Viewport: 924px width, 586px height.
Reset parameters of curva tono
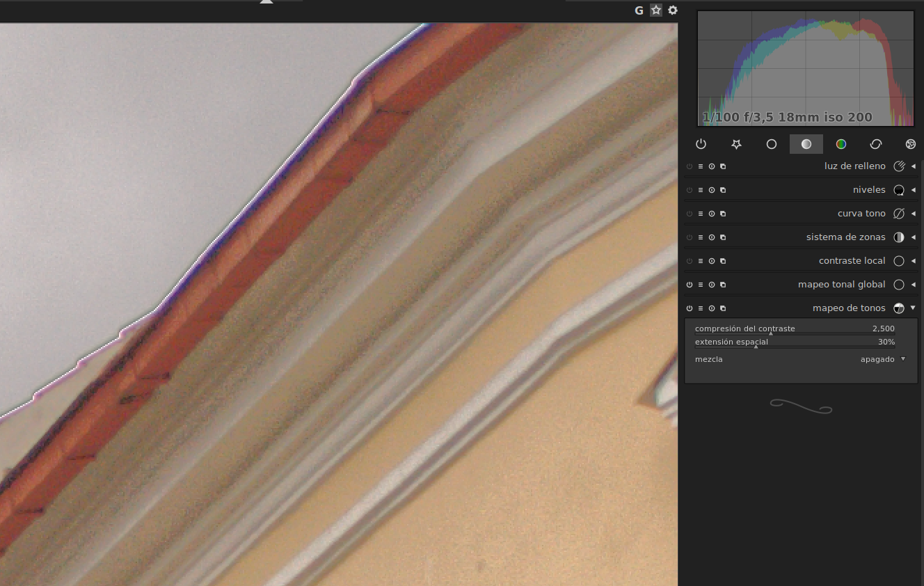[x=712, y=214]
